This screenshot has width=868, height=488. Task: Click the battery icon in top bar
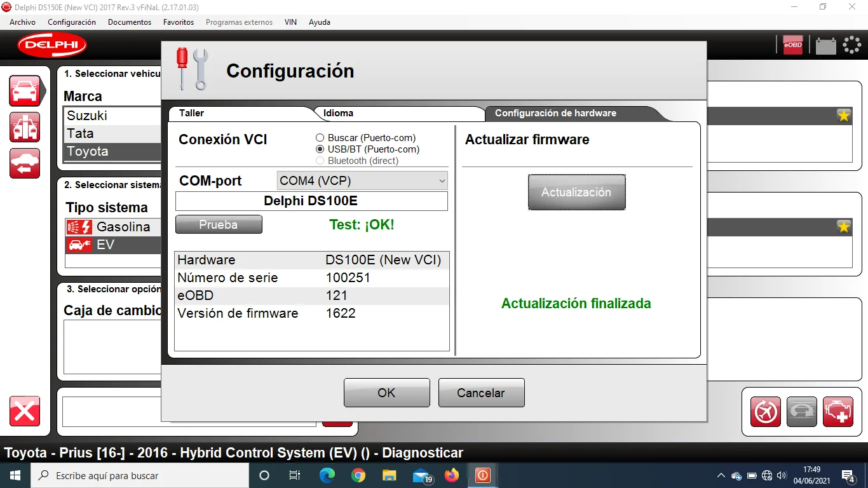click(826, 45)
